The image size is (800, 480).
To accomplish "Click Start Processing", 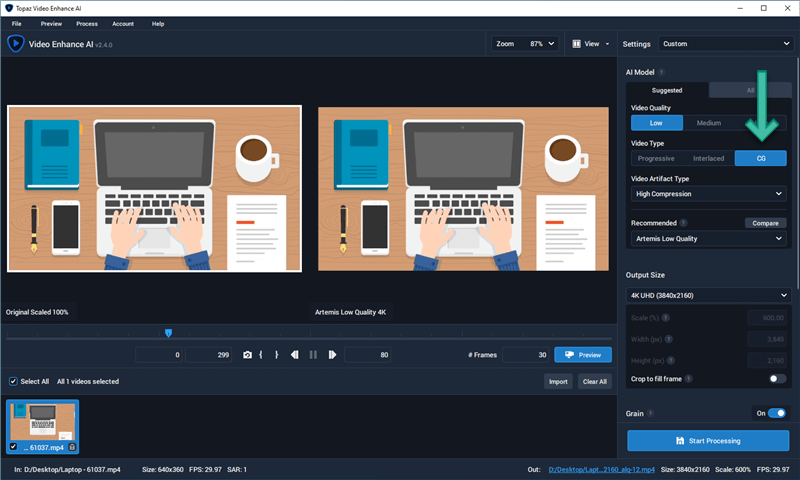I will [x=708, y=440].
